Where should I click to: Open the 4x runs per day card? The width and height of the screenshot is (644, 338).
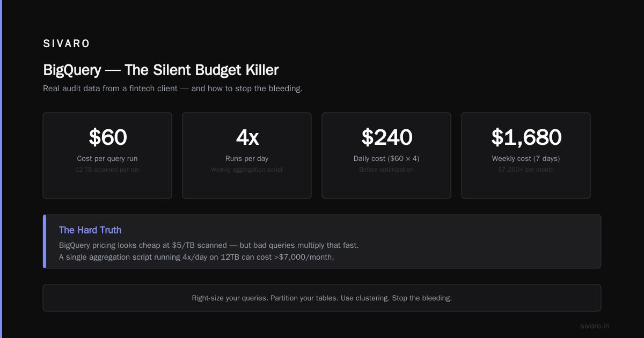click(247, 156)
